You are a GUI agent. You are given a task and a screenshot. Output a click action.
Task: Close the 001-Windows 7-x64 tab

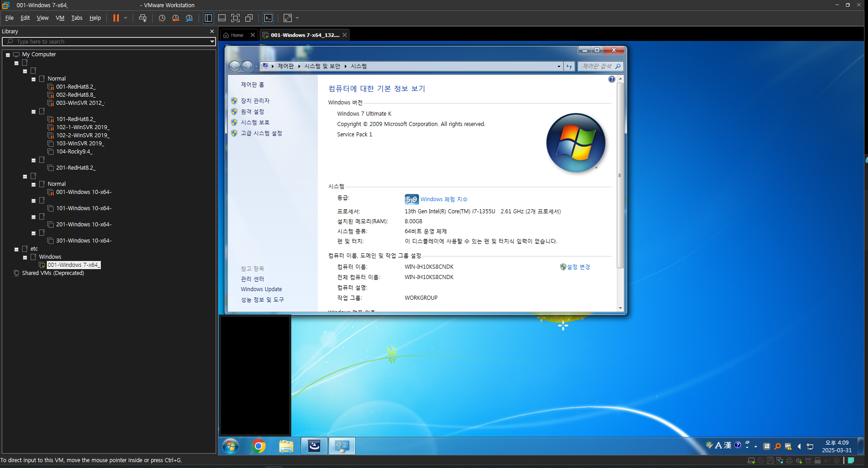(x=345, y=35)
